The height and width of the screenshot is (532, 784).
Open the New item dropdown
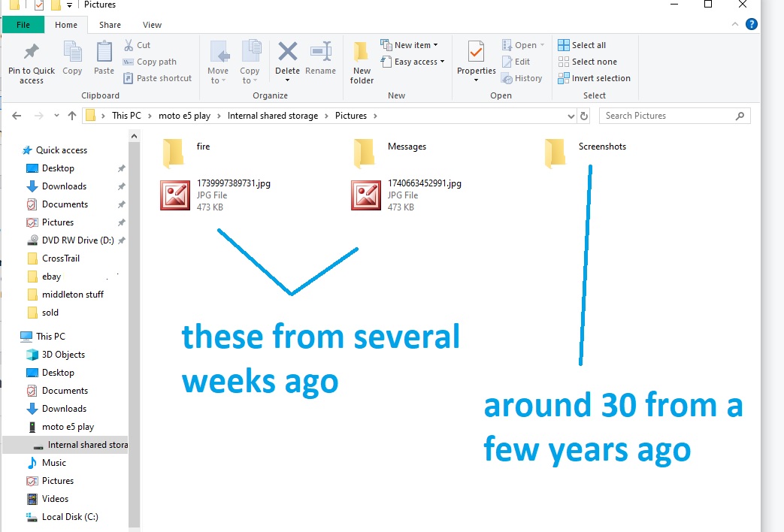413,45
